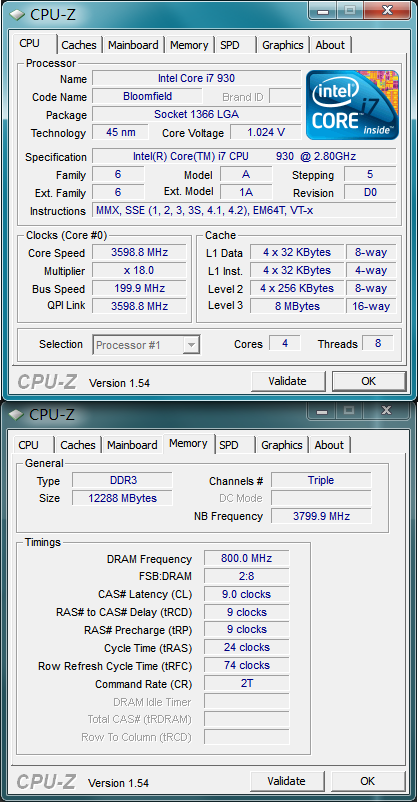The height and width of the screenshot is (802, 418).
Task: Click the FSB:DRAM ratio value 2:8
Action: (247, 576)
